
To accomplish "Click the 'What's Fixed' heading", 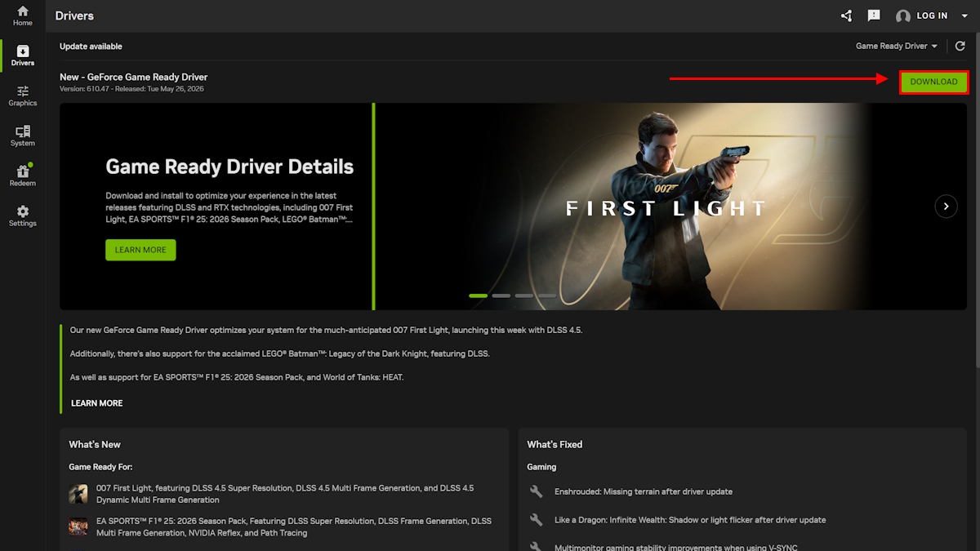I will [x=555, y=445].
